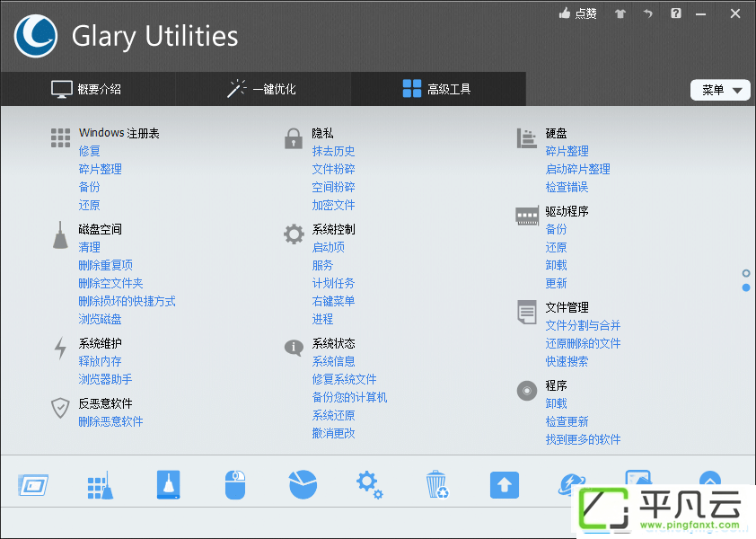Open 系统还原 link
This screenshot has width=756, height=539.
coord(334,415)
